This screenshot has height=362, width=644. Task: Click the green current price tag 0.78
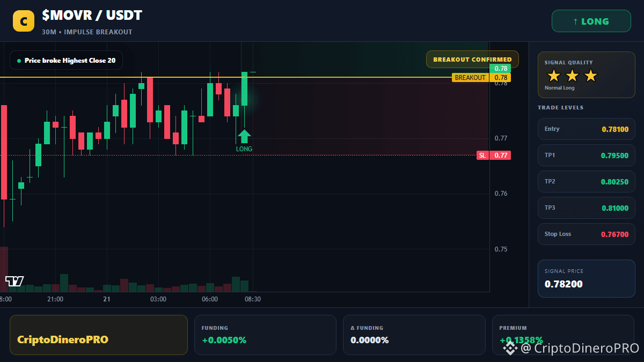pyautogui.click(x=500, y=69)
